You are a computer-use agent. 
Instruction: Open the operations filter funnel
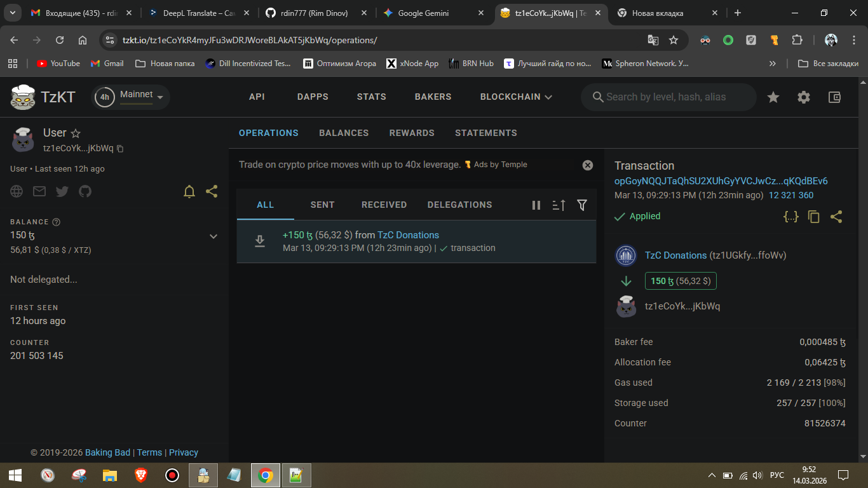click(582, 205)
